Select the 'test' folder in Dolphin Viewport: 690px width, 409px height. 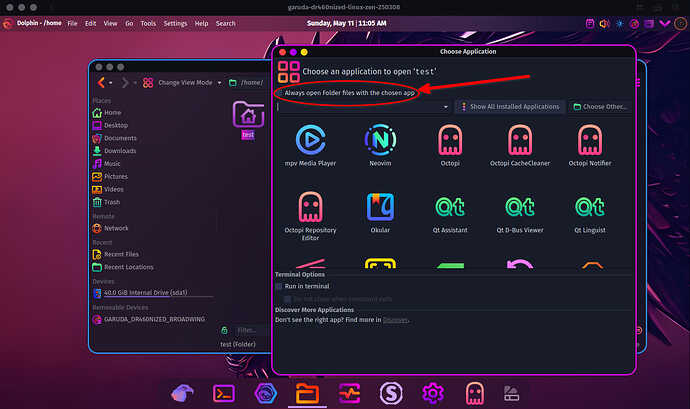coord(248,120)
